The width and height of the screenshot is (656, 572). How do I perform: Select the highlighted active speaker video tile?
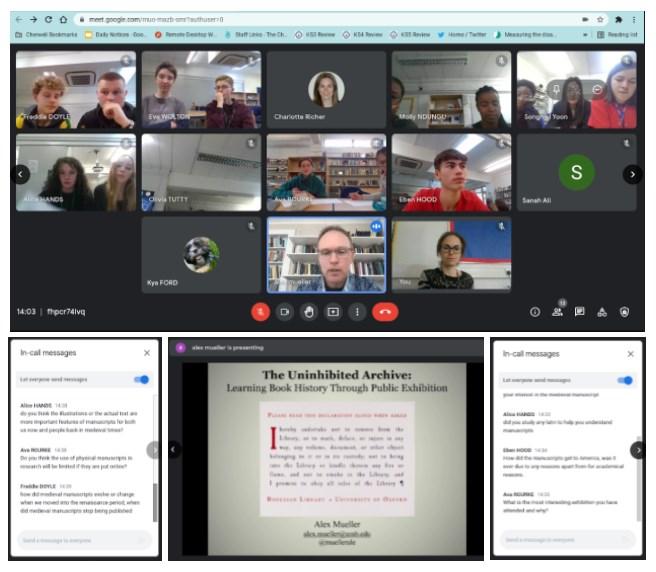point(326,255)
